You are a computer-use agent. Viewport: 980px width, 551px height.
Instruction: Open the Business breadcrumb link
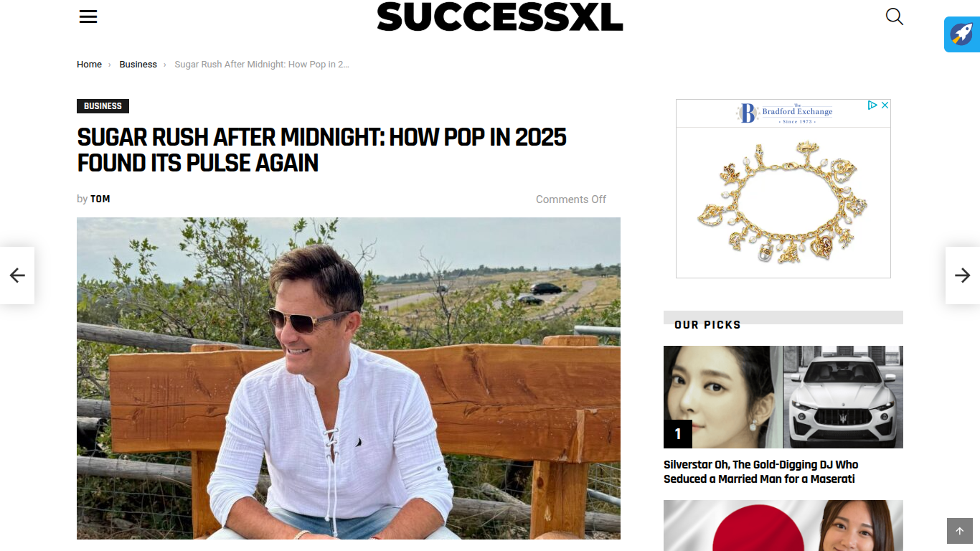[x=138, y=65]
